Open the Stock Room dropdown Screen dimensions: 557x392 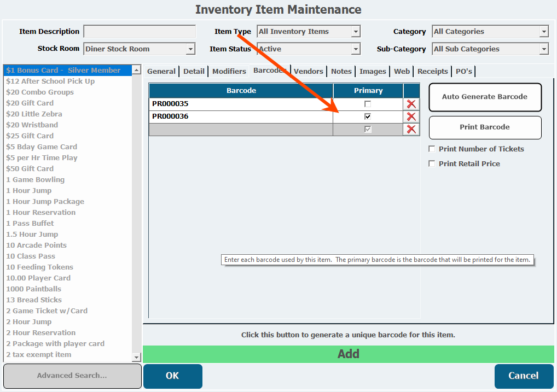click(x=190, y=49)
